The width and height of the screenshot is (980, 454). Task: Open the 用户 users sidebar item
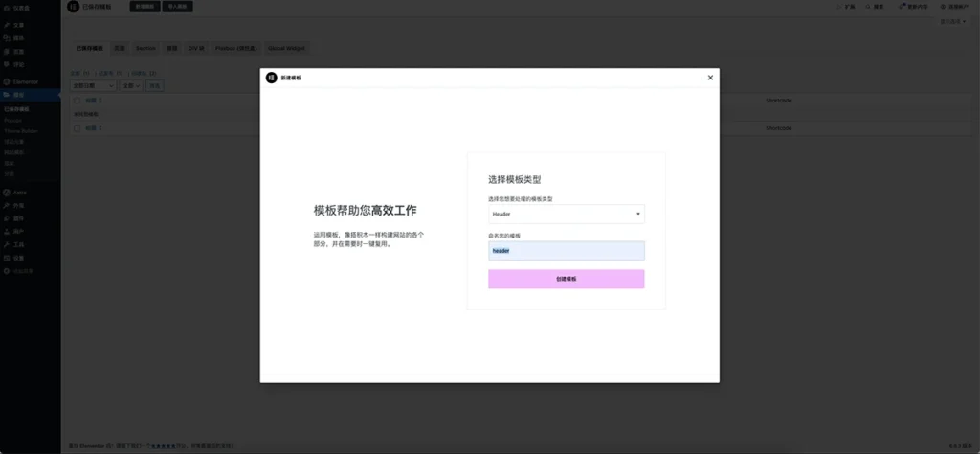[20, 232]
